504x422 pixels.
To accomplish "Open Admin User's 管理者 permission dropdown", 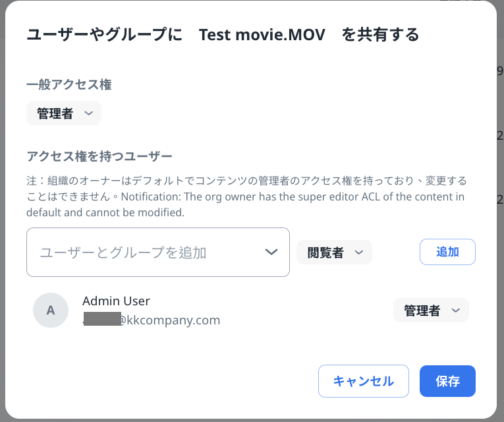I will (x=431, y=311).
